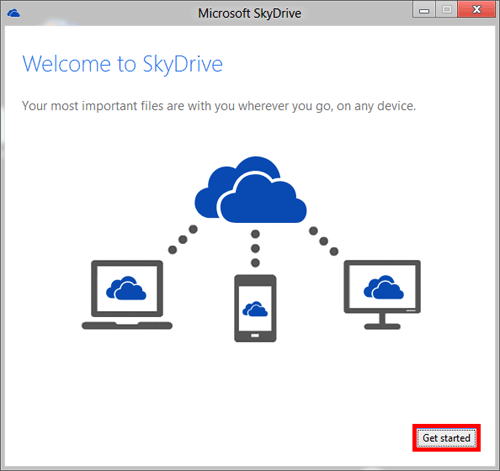Click the cloud icon on the monitor screen
500x471 pixels.
(384, 287)
